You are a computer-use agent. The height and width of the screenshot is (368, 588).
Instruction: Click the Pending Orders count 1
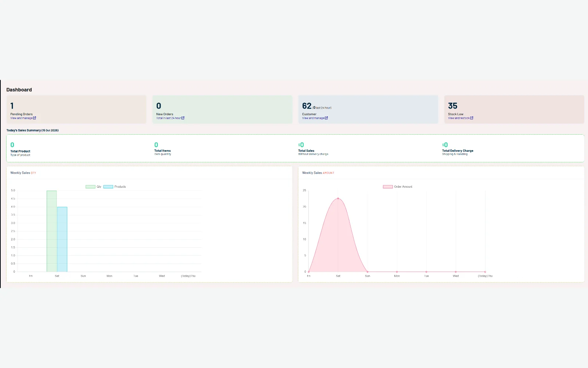tap(12, 106)
